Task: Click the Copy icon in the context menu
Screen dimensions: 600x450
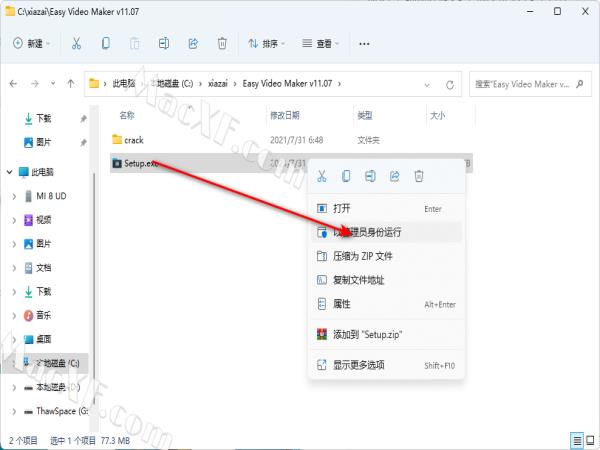Action: click(x=346, y=176)
